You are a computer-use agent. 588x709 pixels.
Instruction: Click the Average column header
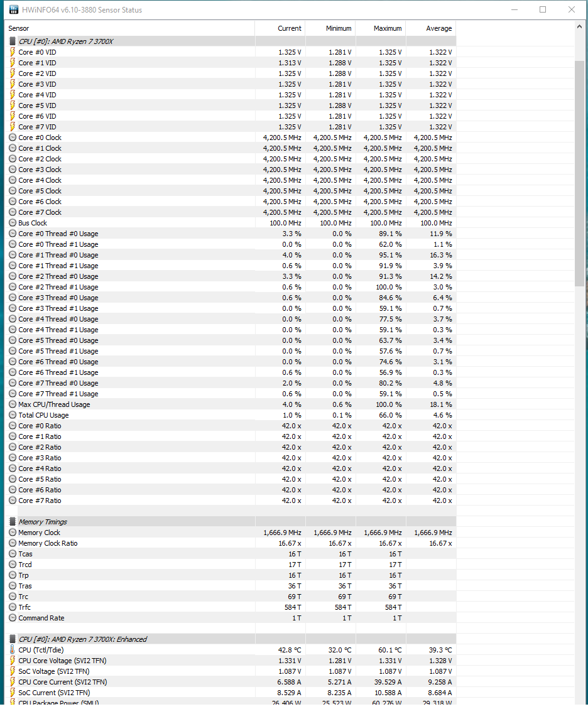click(x=430, y=28)
